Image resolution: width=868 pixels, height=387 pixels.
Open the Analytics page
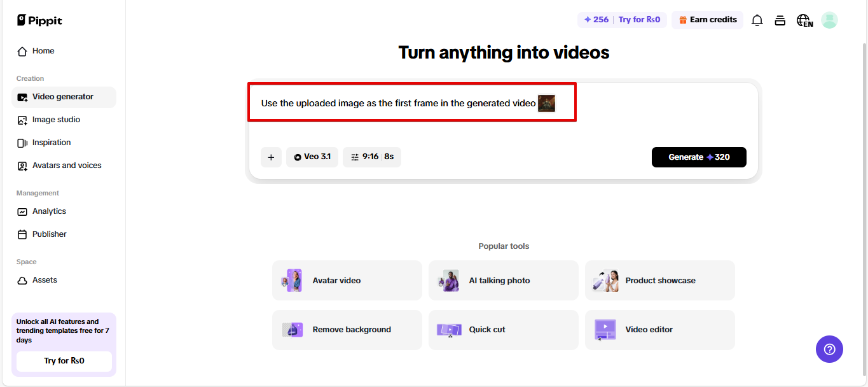click(x=64, y=211)
